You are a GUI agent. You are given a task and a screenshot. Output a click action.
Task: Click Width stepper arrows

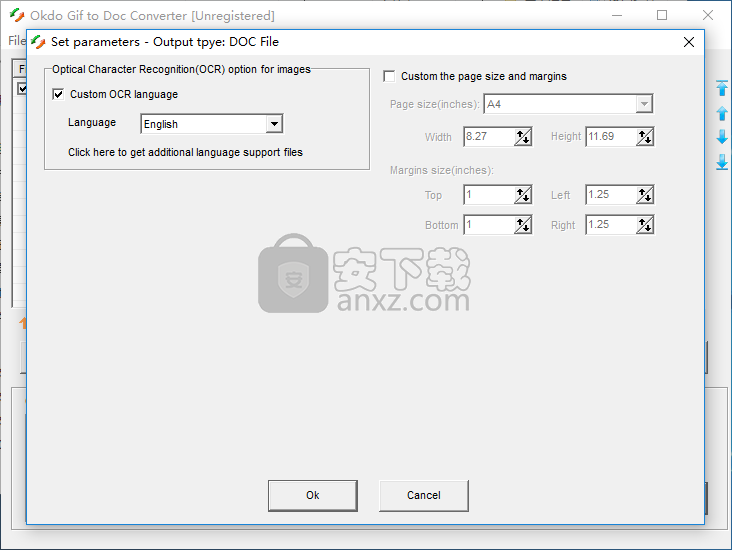point(523,137)
